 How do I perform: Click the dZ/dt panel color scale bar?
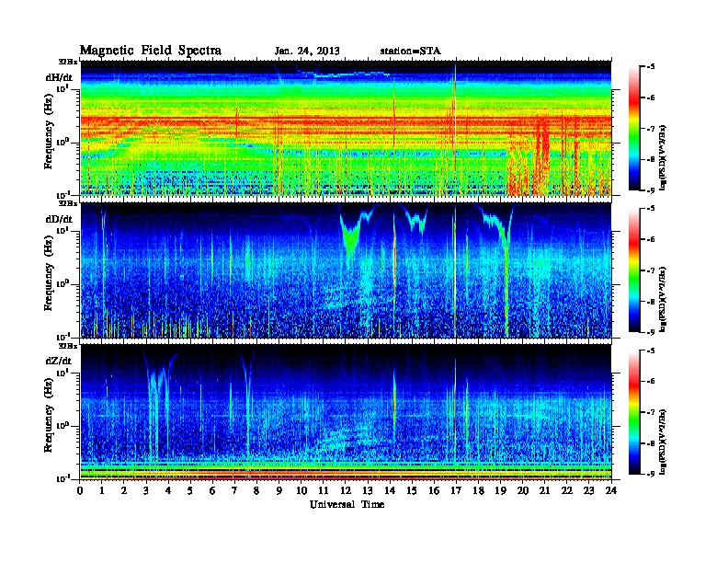click(x=634, y=412)
